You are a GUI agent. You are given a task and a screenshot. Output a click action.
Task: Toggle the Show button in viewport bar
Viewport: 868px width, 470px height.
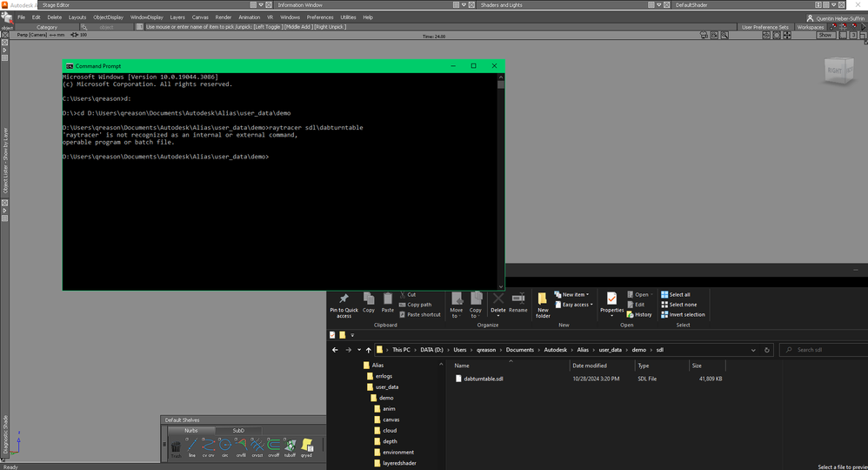[x=825, y=35]
